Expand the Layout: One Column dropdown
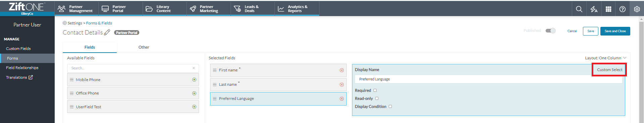644x123 pixels. (x=606, y=58)
